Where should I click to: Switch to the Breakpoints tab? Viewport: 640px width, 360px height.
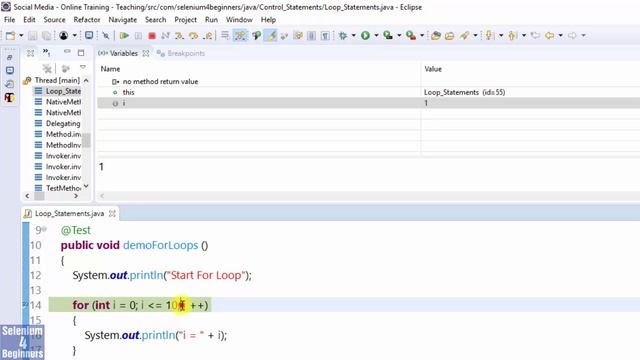[x=181, y=53]
